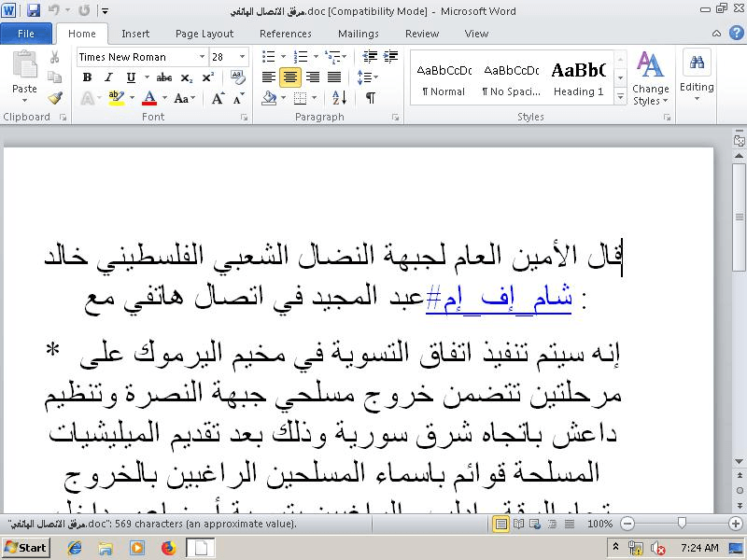This screenshot has height=560, width=747.
Task: Apply strikethrough formatting to text
Action: pyautogui.click(x=162, y=77)
